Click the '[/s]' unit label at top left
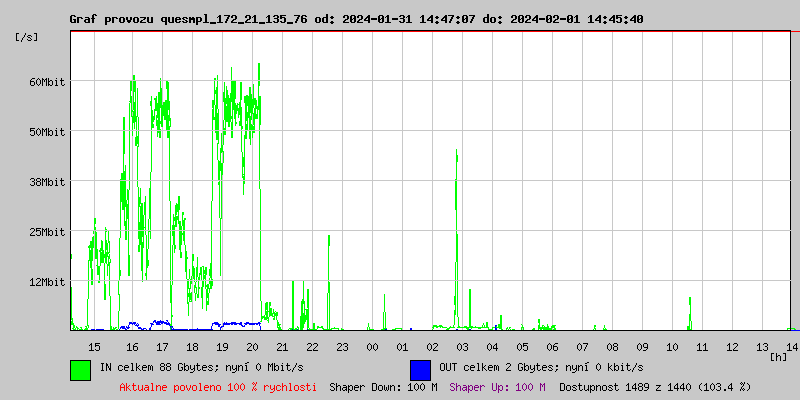Image resolution: width=800 pixels, height=400 pixels. pyautogui.click(x=27, y=36)
